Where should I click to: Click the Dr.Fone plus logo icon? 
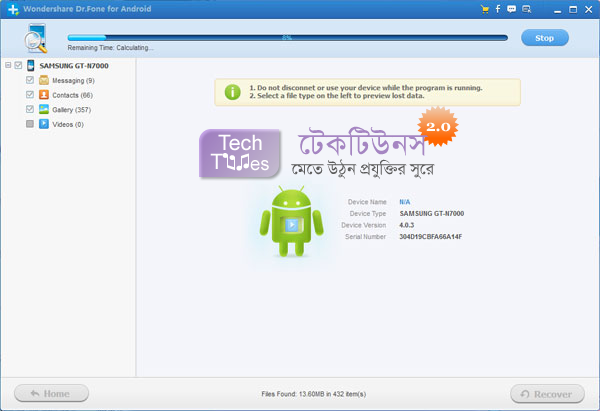pyautogui.click(x=13, y=9)
